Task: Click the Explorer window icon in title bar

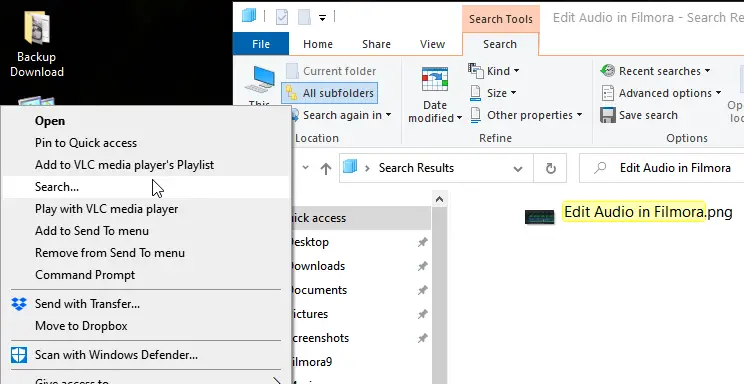Action: click(249, 16)
